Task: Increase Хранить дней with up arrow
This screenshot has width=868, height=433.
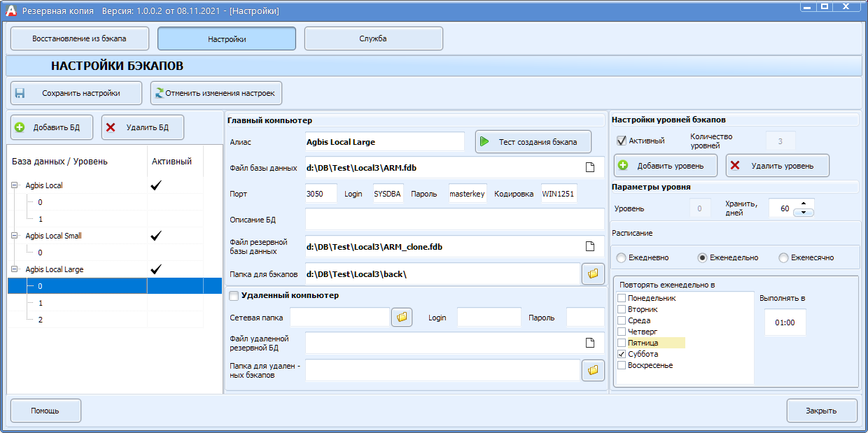Action: point(804,204)
